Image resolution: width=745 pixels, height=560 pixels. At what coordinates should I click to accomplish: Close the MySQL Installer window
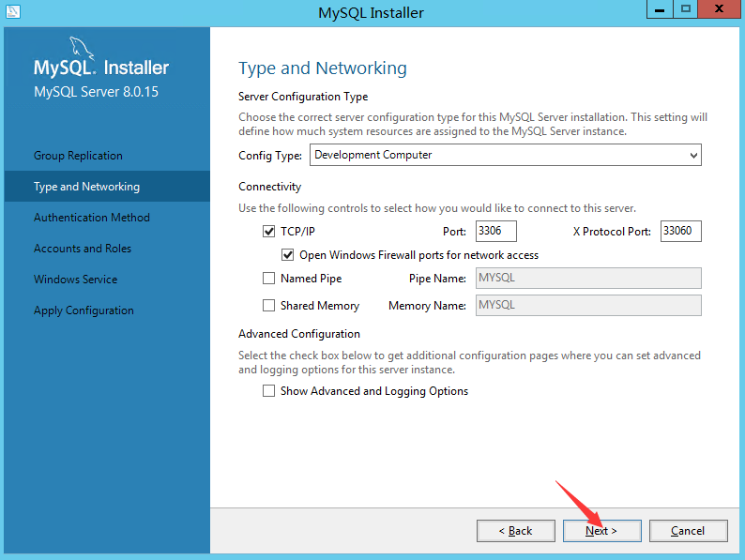pyautogui.click(x=720, y=9)
